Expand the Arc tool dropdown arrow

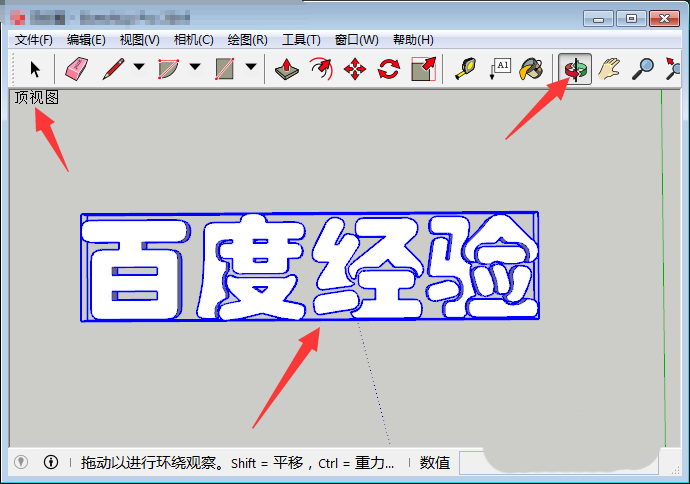tap(195, 67)
